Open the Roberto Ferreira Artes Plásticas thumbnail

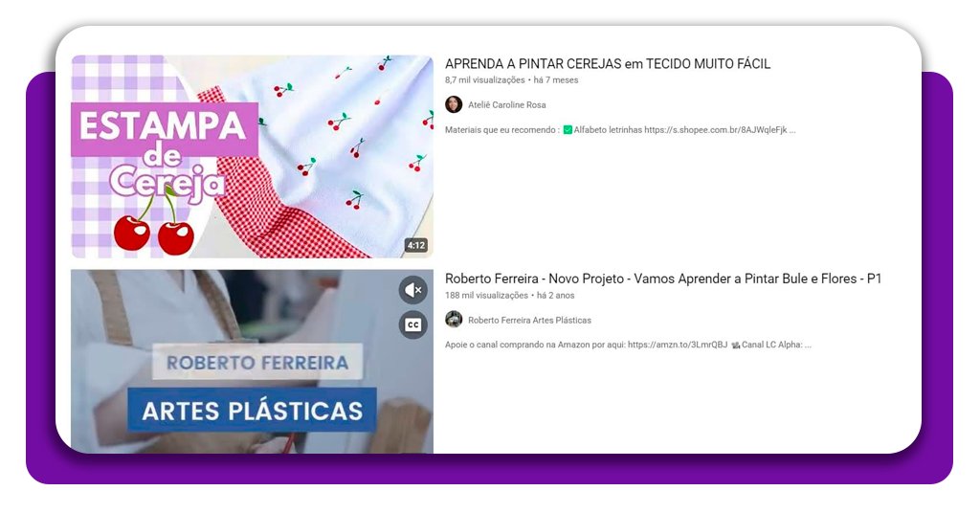pyautogui.click(x=252, y=362)
